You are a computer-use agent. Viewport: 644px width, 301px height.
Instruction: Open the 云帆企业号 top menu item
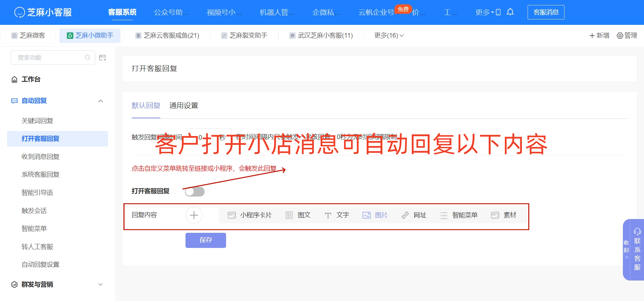click(376, 12)
